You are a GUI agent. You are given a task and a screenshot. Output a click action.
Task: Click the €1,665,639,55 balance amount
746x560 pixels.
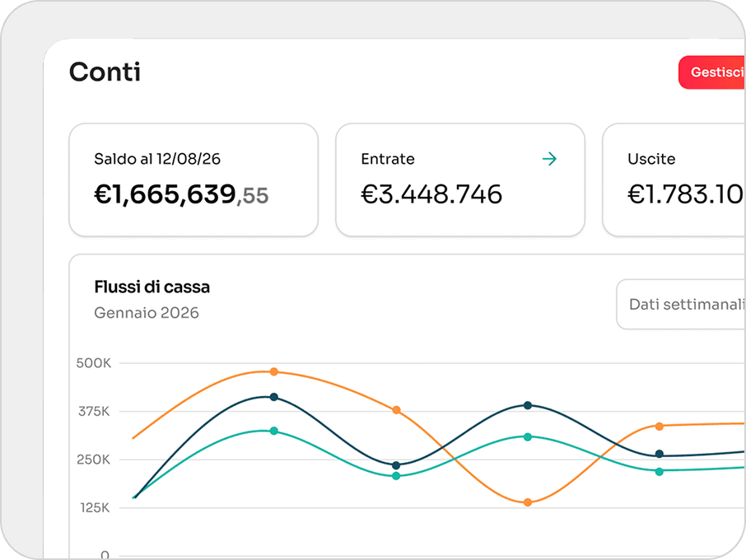[181, 194]
